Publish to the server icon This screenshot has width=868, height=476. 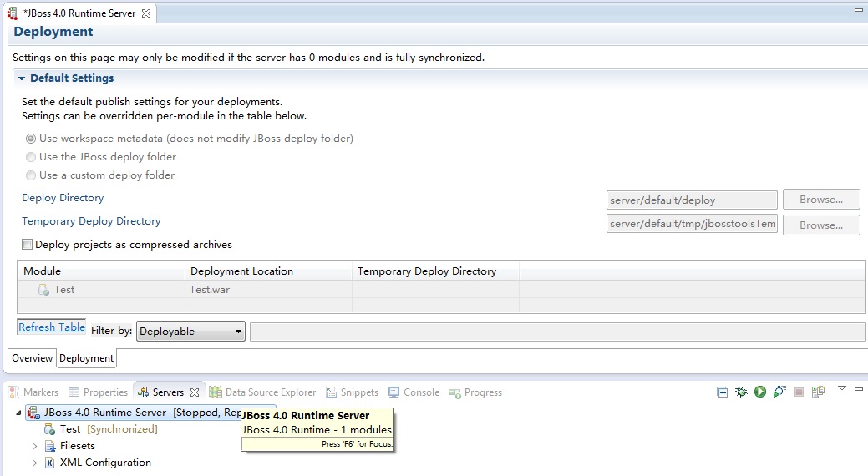click(818, 392)
